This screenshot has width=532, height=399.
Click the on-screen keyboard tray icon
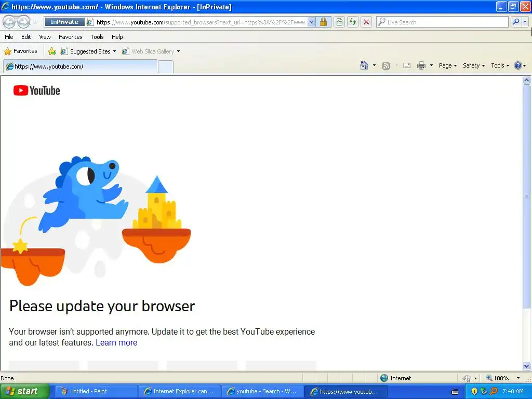455,392
